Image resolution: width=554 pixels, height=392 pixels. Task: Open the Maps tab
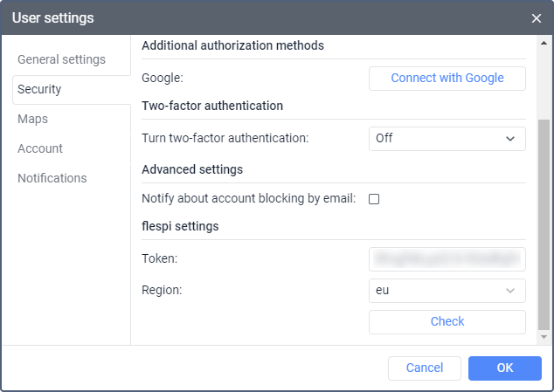[32, 119]
